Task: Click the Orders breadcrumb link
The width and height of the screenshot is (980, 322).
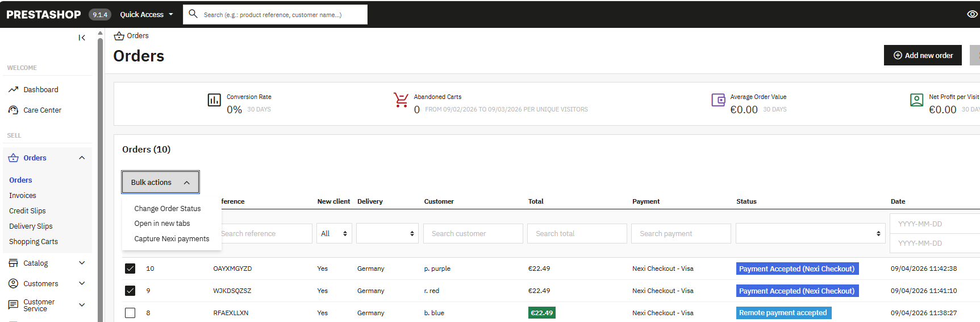Action: pyautogui.click(x=137, y=36)
